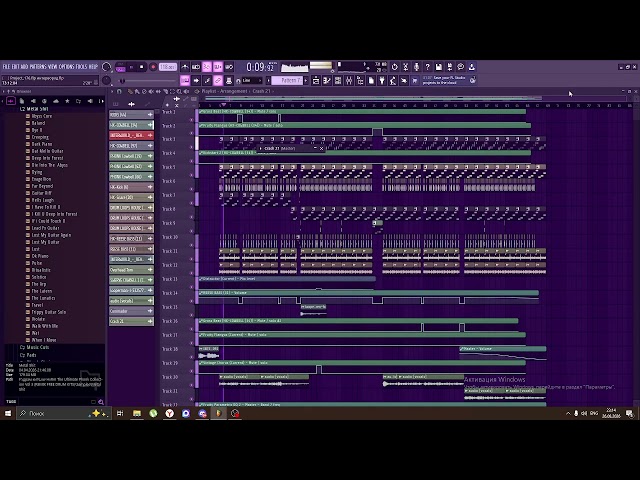
Task: Toggle the Track 3 mute switch
Action: pos(191,147)
